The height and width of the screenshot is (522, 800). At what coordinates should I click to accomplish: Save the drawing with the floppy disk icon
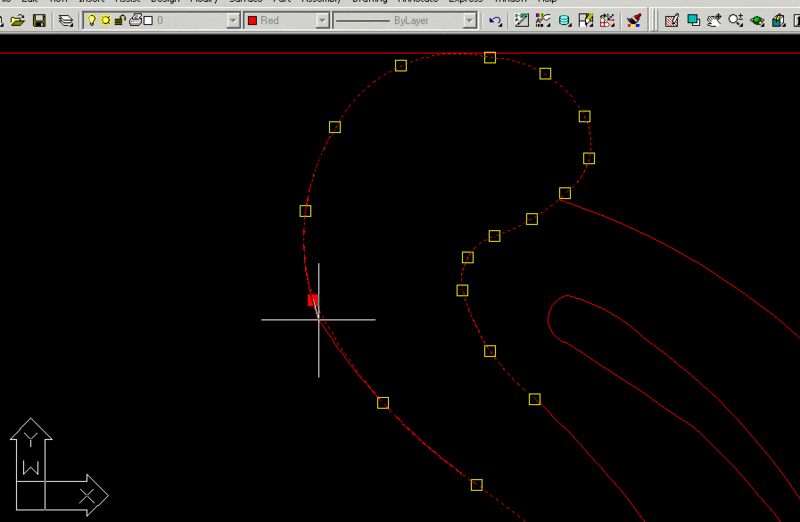click(39, 20)
